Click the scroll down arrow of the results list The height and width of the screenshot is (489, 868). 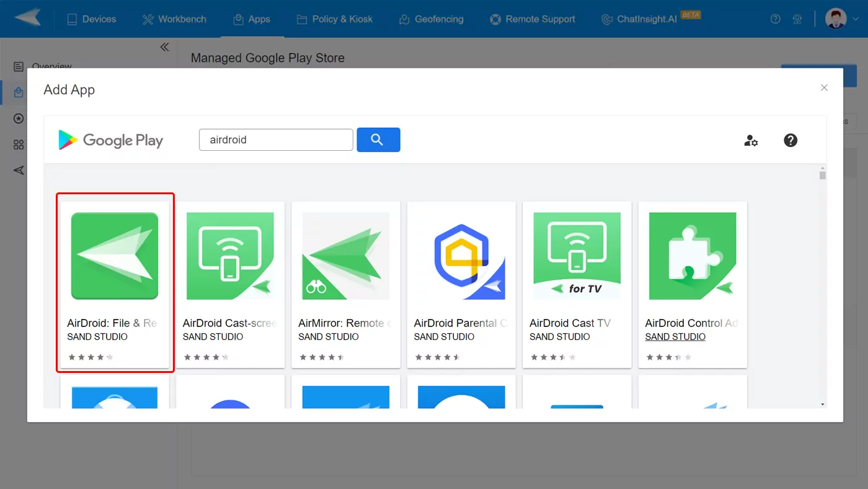(x=823, y=405)
